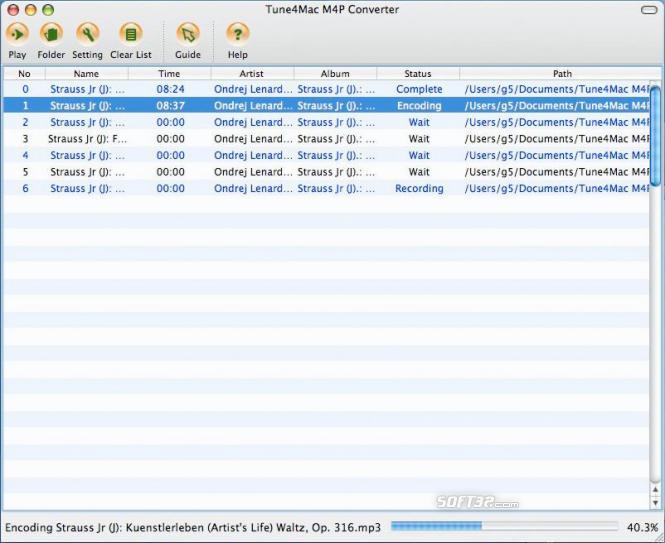The width and height of the screenshot is (665, 543).
Task: Click the row number 2 cell
Action: (x=25, y=122)
